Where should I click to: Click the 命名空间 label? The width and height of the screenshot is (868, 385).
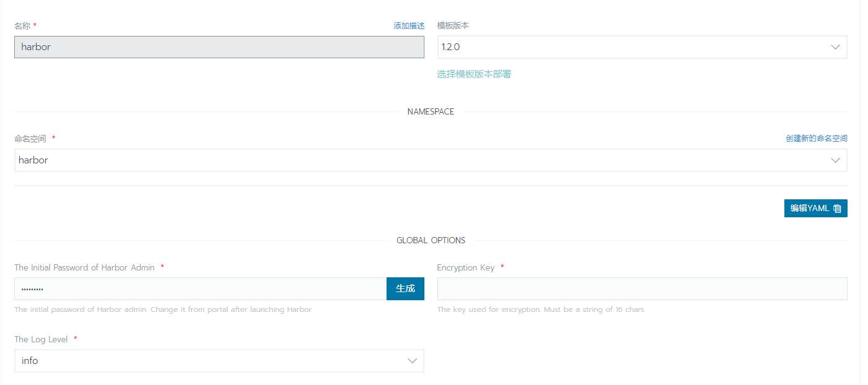pyautogui.click(x=30, y=139)
